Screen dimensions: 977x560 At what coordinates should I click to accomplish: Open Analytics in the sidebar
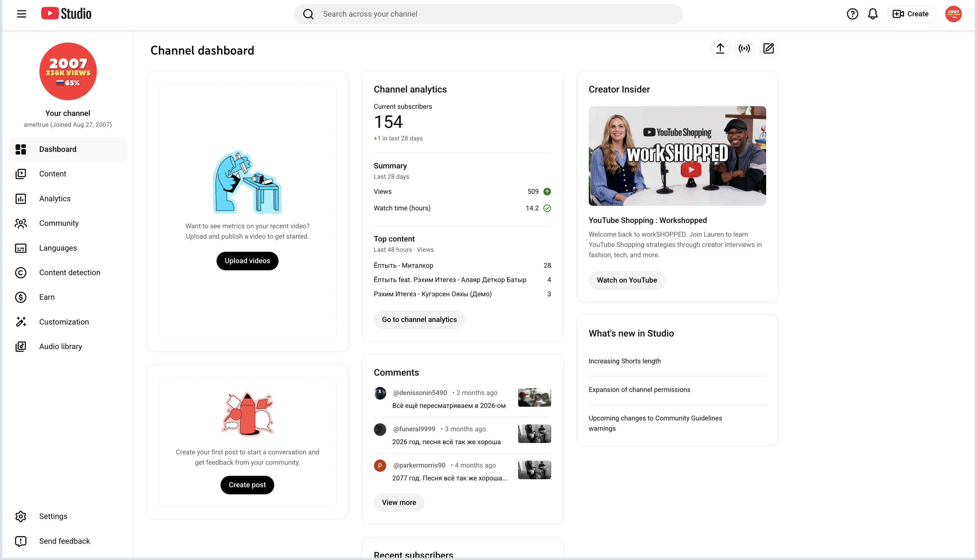click(68, 198)
